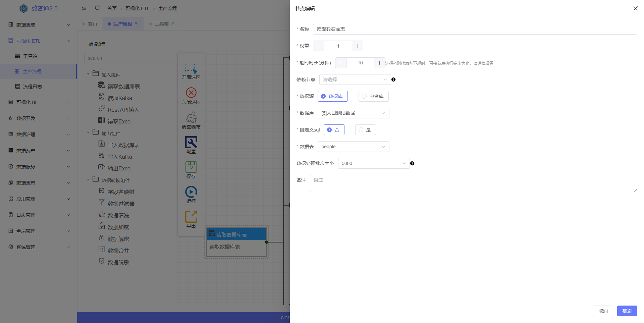Expand the 数据集成 sidebar menu
The height and width of the screenshot is (323, 644).
click(39, 25)
